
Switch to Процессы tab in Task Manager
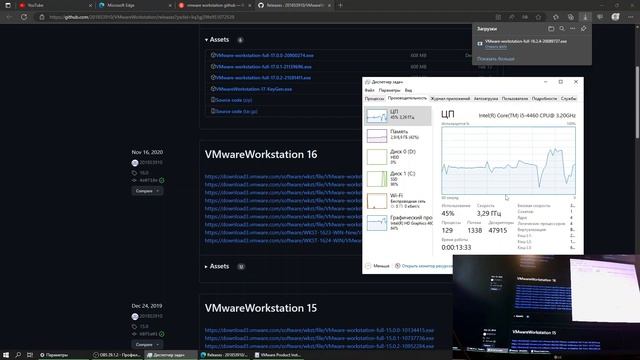tap(374, 99)
